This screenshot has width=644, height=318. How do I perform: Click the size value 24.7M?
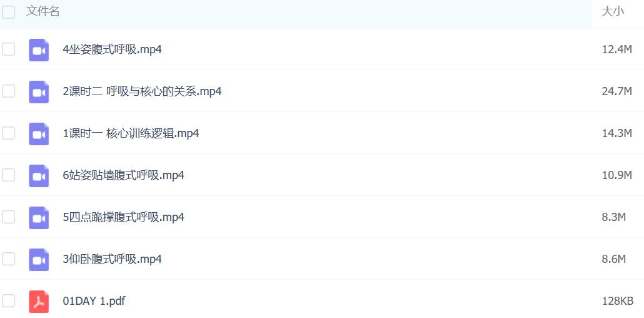click(x=617, y=91)
